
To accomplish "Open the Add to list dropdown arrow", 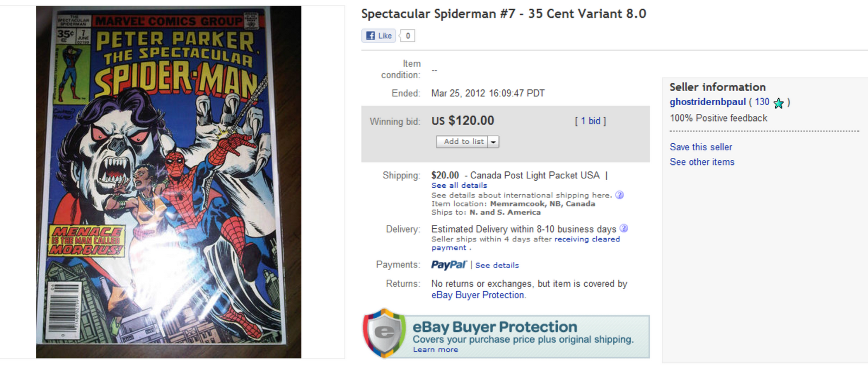I will pos(493,142).
